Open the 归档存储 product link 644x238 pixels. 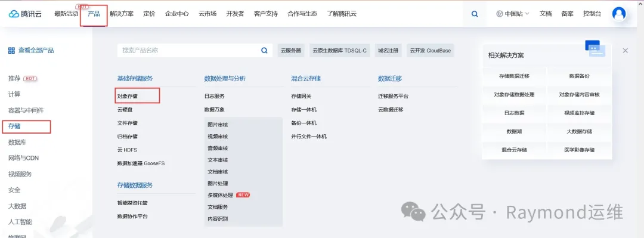click(128, 137)
